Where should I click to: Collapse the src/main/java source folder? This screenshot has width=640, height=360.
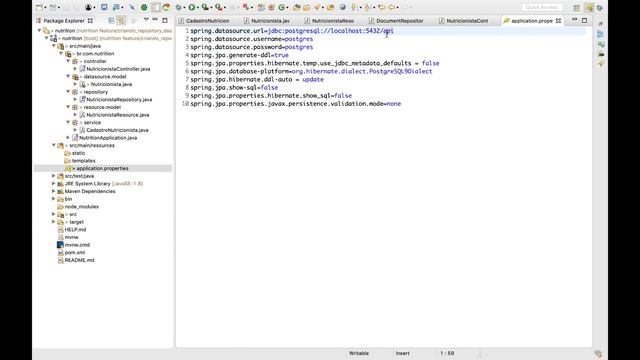pyautogui.click(x=53, y=46)
